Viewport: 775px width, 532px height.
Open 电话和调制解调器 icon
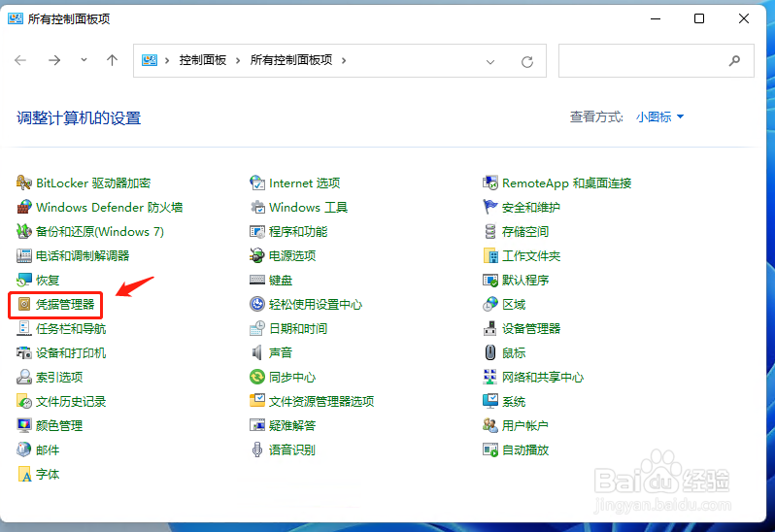pos(23,256)
